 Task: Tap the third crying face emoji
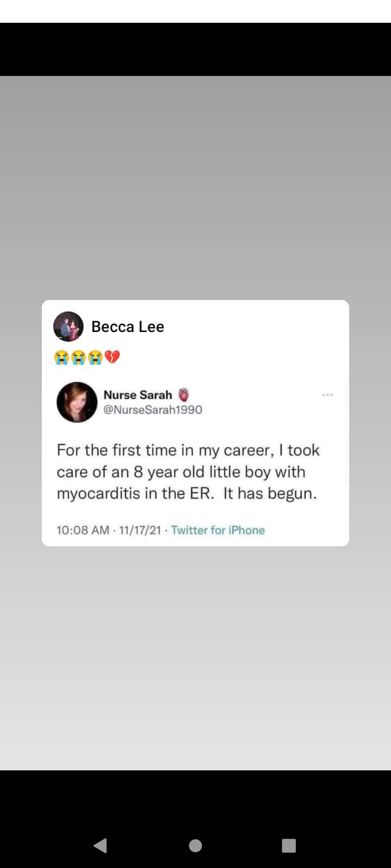pos(95,357)
